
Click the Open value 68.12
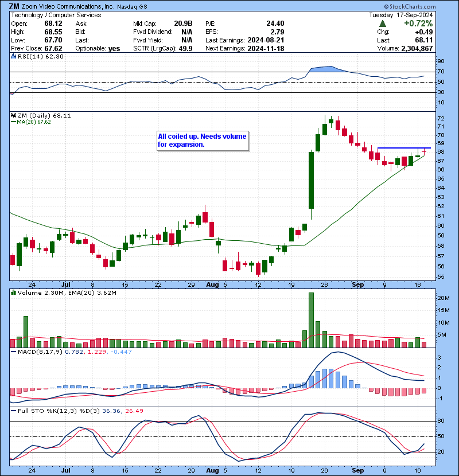(53, 24)
